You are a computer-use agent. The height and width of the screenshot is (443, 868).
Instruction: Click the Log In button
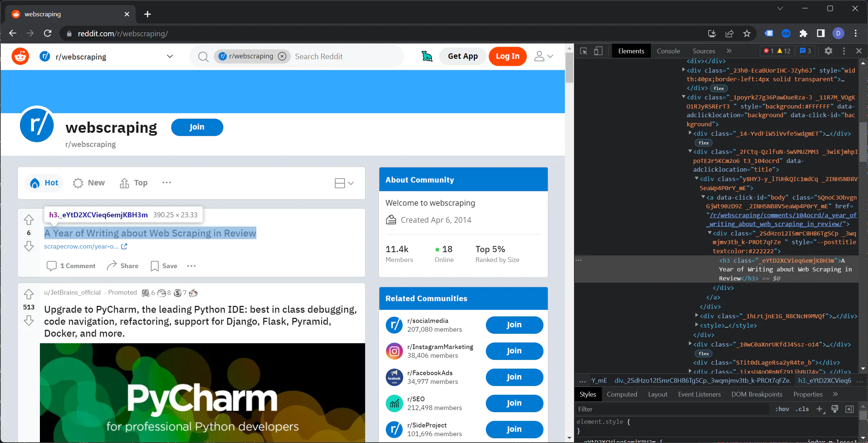[x=508, y=56]
